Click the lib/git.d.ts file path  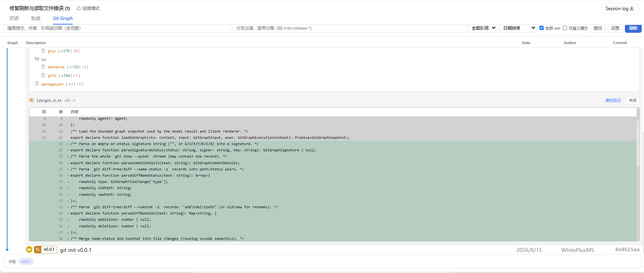point(49,101)
